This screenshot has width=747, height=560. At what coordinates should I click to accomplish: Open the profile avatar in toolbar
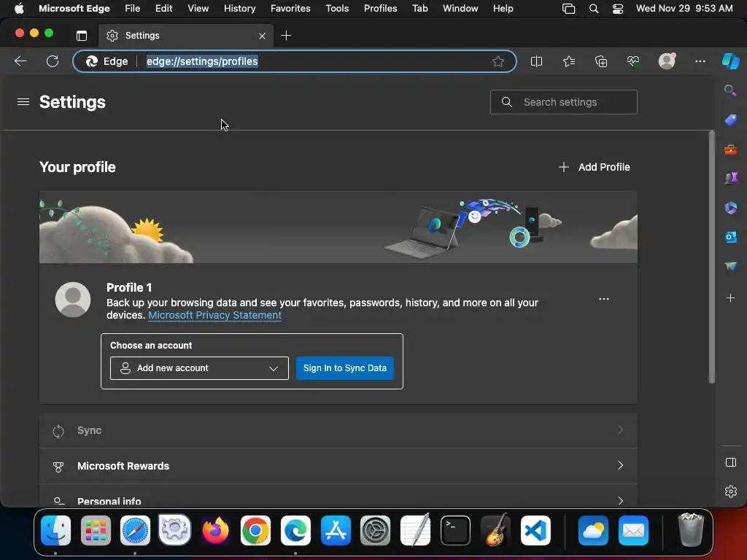pos(667,61)
